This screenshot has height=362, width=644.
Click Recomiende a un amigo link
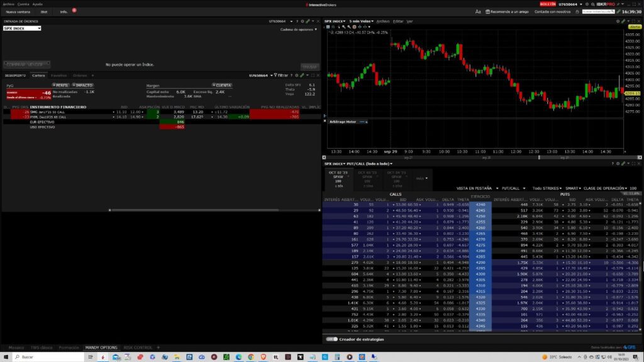508,12
